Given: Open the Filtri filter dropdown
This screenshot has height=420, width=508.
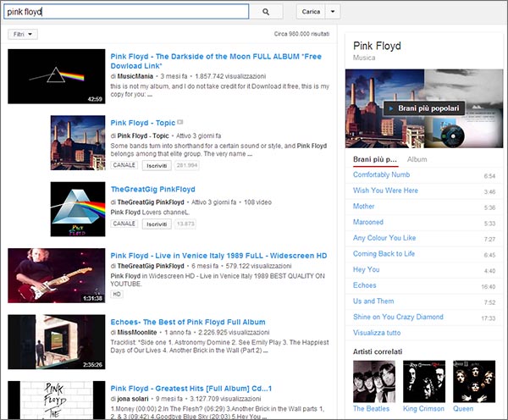Looking at the screenshot, I should coord(23,34).
